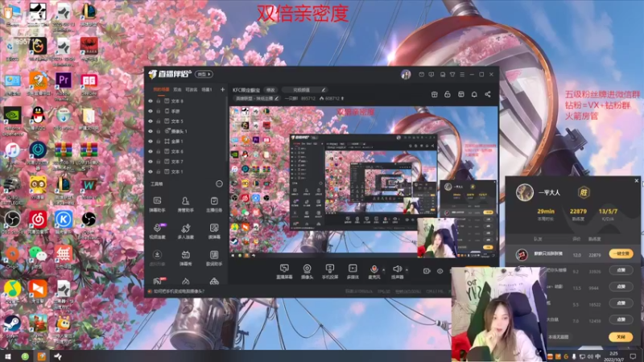The height and width of the screenshot is (362, 644).
Task: Open the hamburger menu in the title bar
Action: tap(462, 75)
